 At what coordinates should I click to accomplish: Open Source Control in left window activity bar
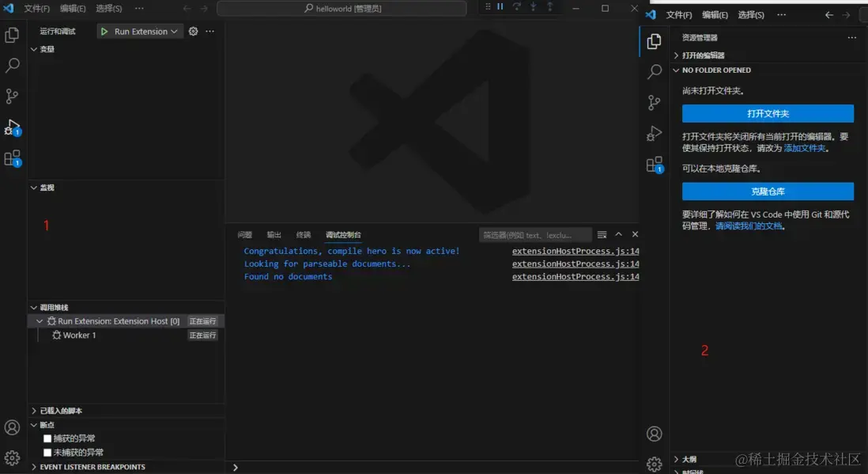(x=12, y=96)
